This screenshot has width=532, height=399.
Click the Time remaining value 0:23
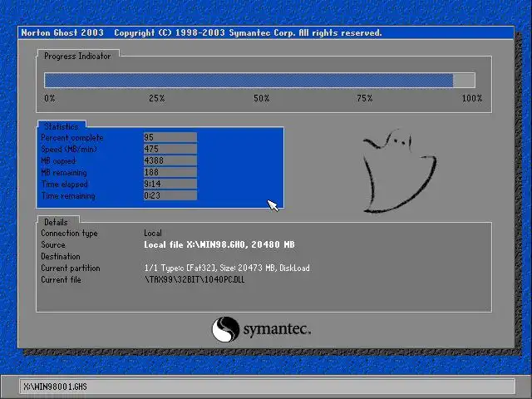(x=170, y=195)
